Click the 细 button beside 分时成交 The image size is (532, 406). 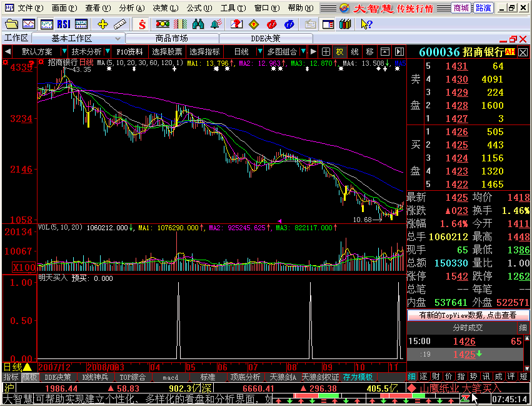[523, 328]
